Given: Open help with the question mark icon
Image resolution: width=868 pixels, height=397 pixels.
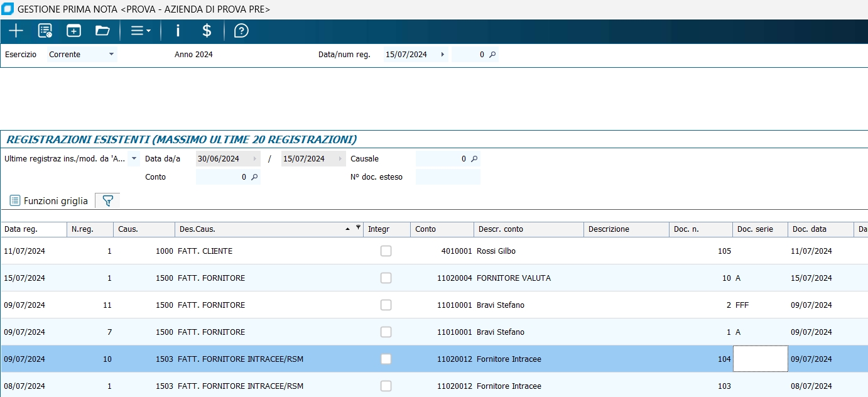Looking at the screenshot, I should click(x=241, y=31).
